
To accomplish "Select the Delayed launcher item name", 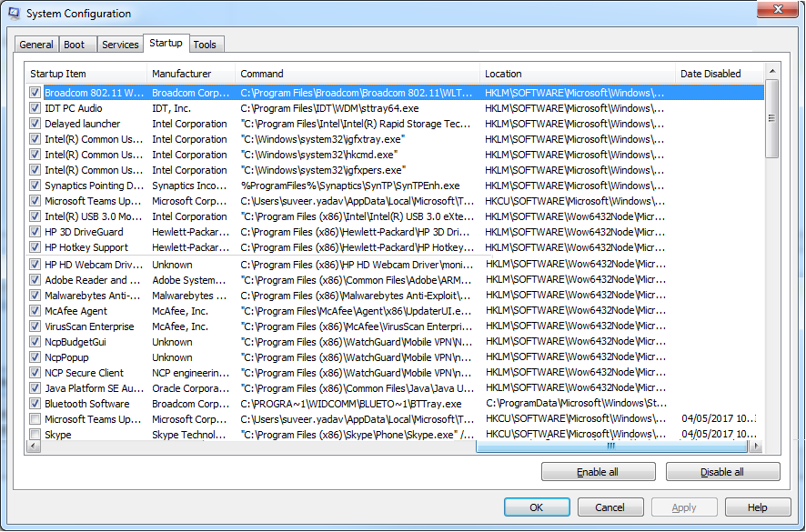I will [82, 124].
